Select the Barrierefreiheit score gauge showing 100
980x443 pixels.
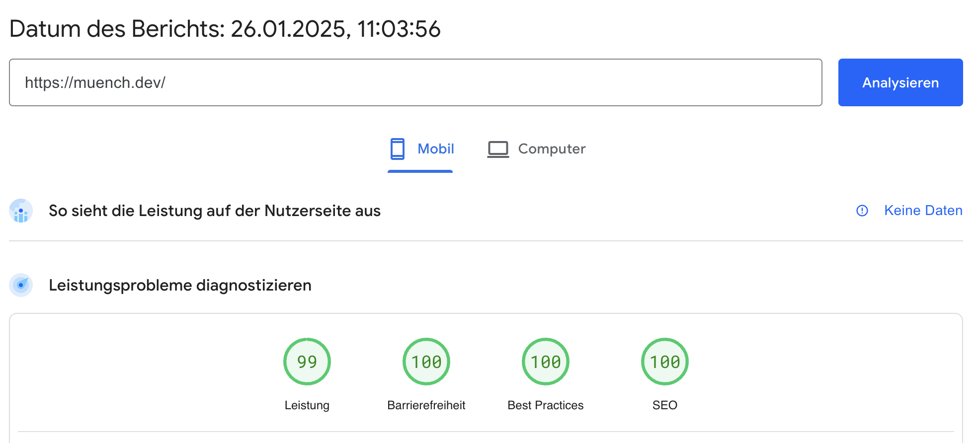[426, 362]
